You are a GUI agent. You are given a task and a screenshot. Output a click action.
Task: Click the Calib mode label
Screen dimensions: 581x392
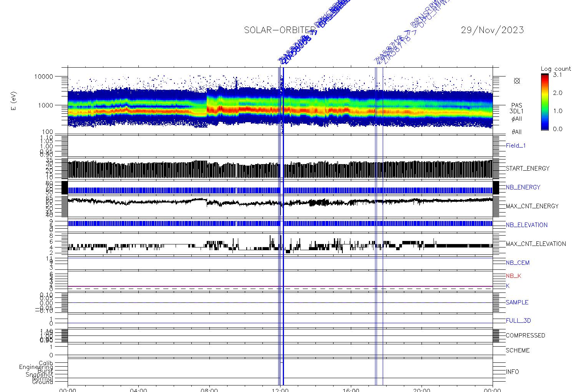pyautogui.click(x=46, y=363)
